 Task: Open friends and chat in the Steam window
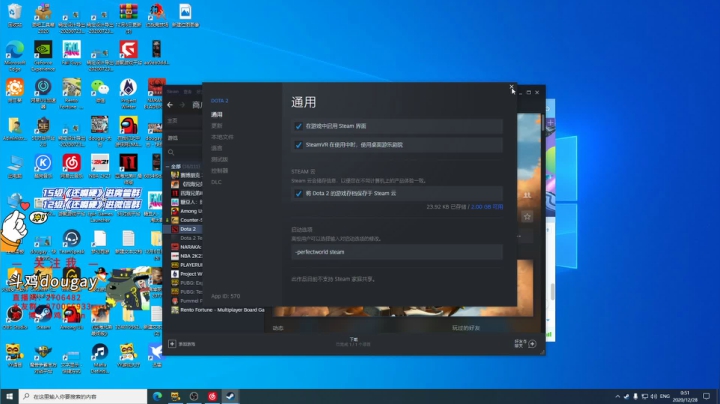[525, 343]
